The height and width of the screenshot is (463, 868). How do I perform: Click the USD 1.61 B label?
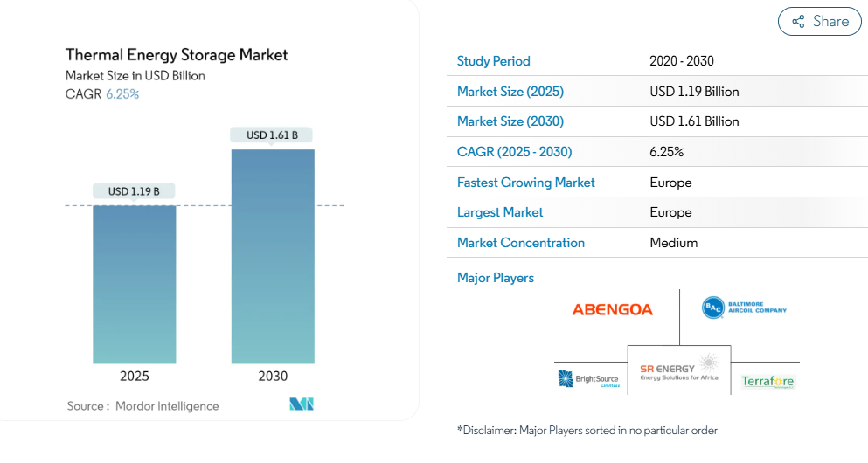coord(272,135)
